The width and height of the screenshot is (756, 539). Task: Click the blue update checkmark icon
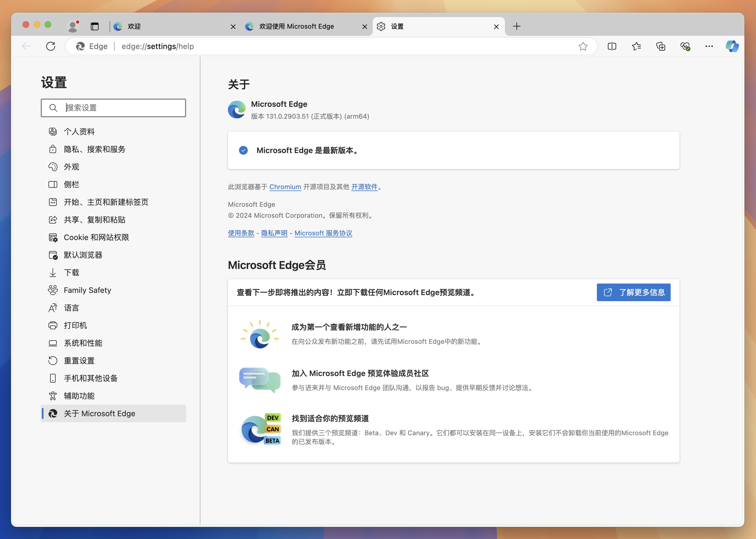pyautogui.click(x=243, y=150)
